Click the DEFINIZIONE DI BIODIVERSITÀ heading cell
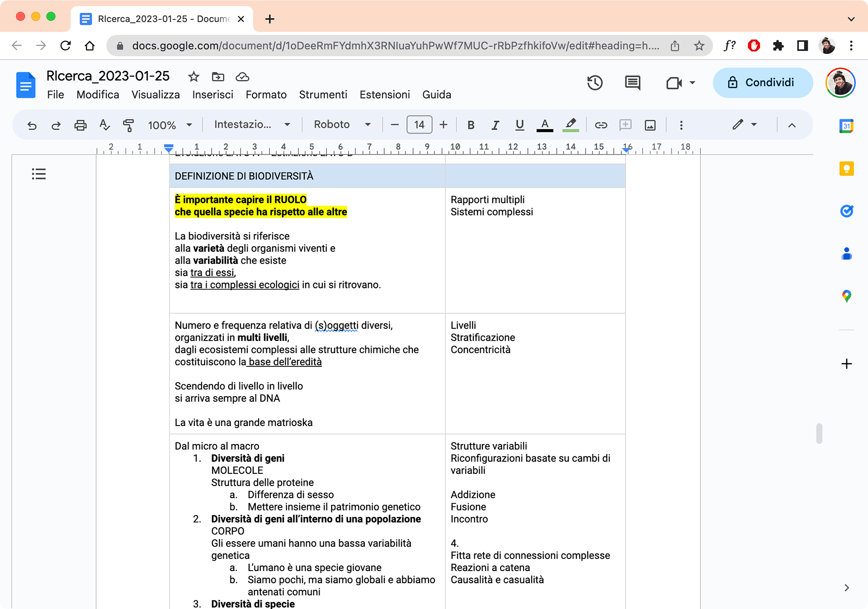Viewport: 868px width, 609px height. pos(307,176)
